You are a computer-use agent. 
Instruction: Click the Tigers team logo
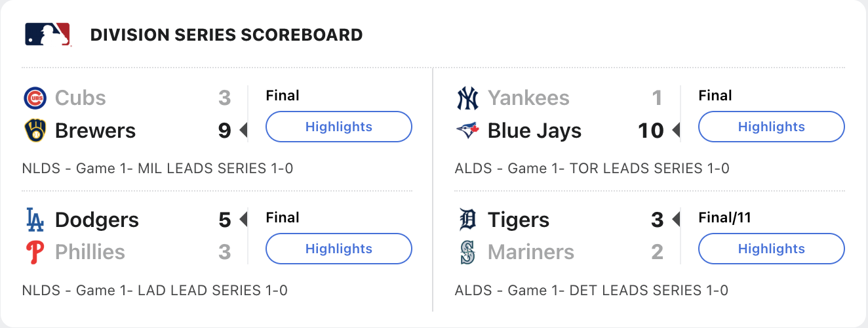click(467, 220)
